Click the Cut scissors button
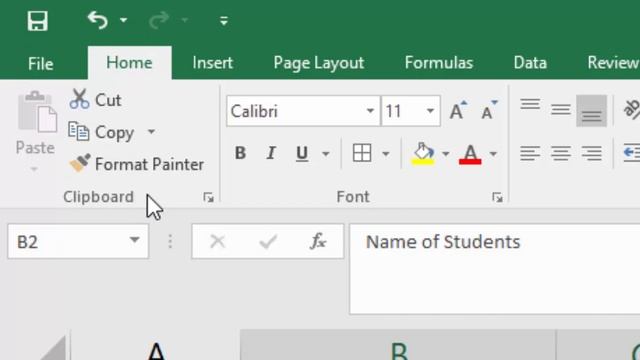 96,100
